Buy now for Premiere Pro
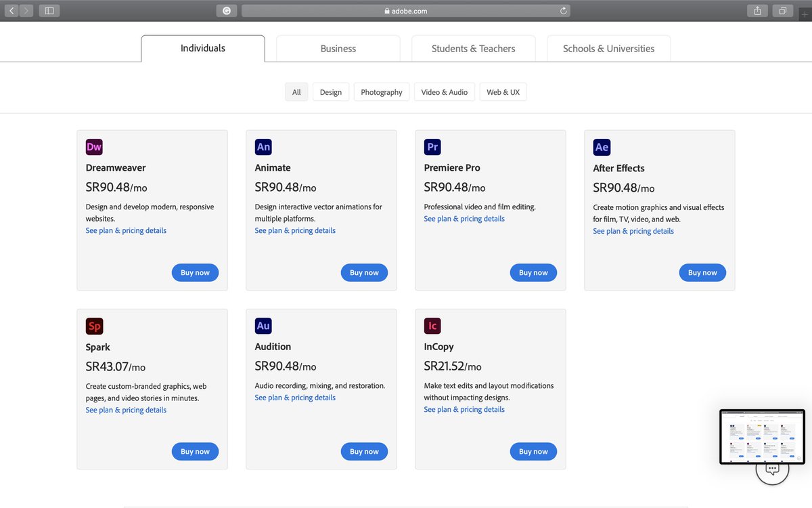812x508 pixels. (533, 272)
